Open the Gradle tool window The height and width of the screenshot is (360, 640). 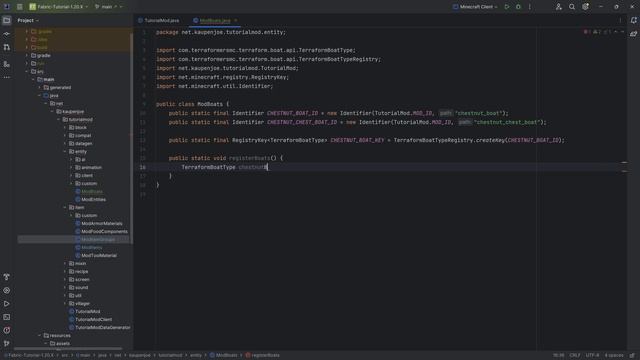[x=633, y=34]
